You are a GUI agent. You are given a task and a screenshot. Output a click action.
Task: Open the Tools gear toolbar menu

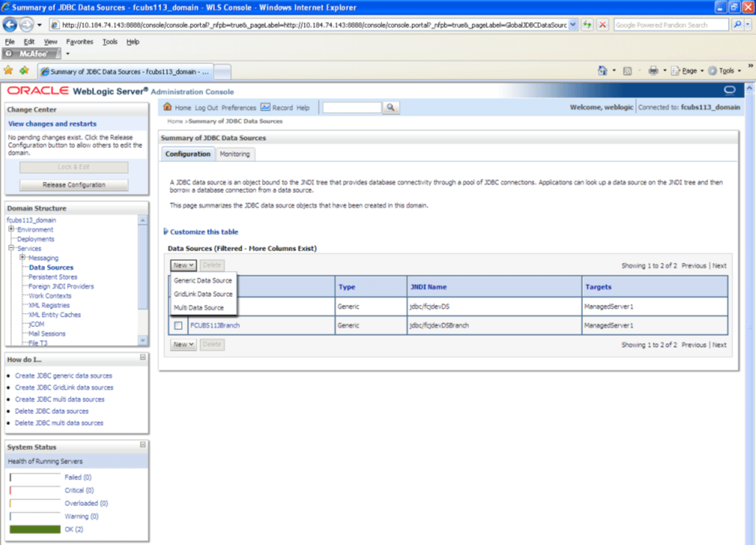[724, 71]
